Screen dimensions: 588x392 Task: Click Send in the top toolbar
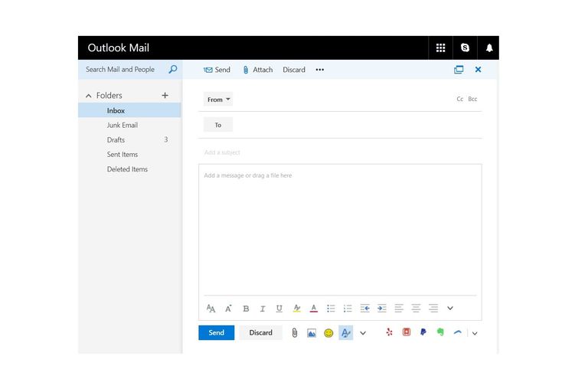(217, 70)
